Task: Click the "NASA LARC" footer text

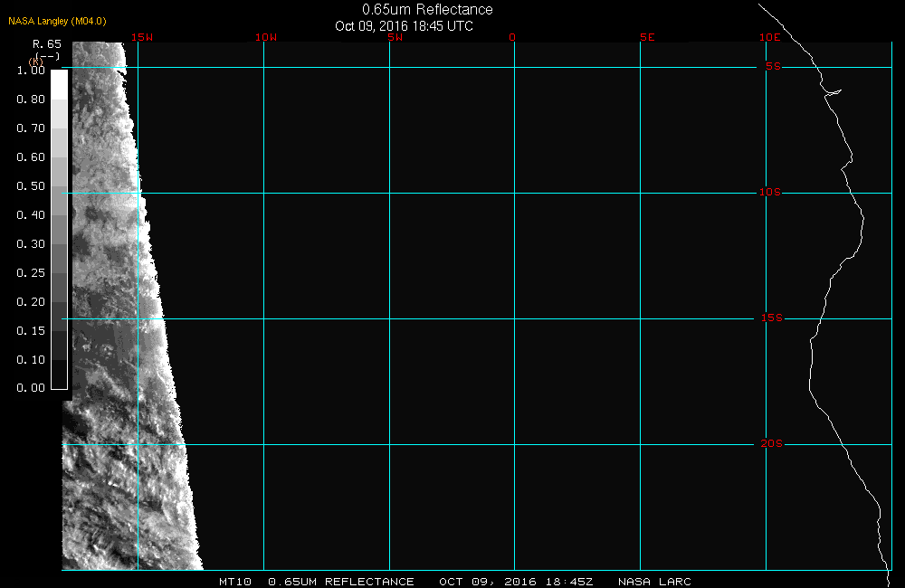Action: 654,581
